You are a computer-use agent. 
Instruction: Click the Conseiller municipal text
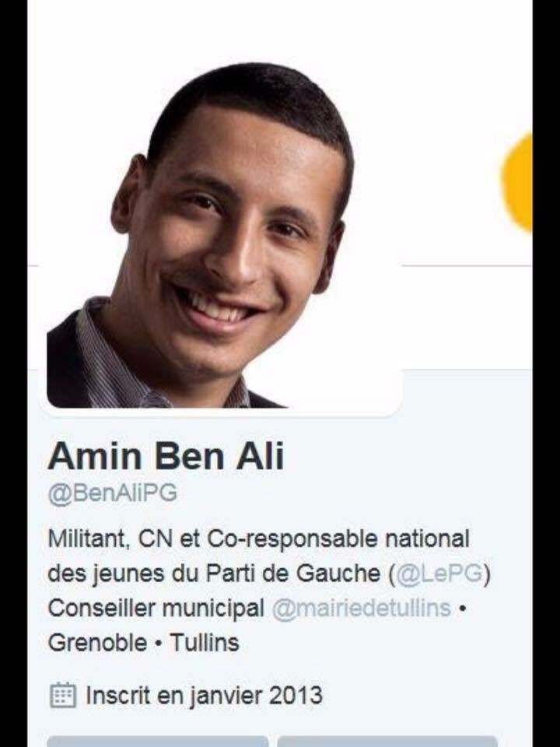tap(156, 608)
